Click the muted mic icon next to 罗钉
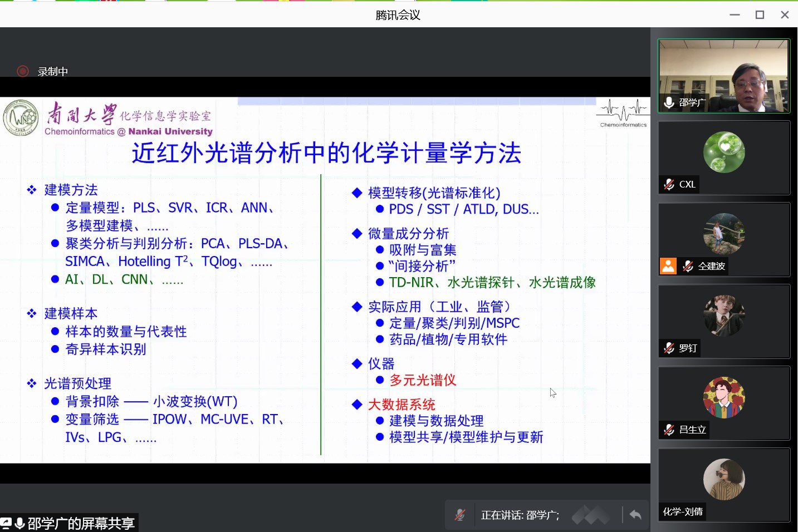798x532 pixels. [x=669, y=348]
